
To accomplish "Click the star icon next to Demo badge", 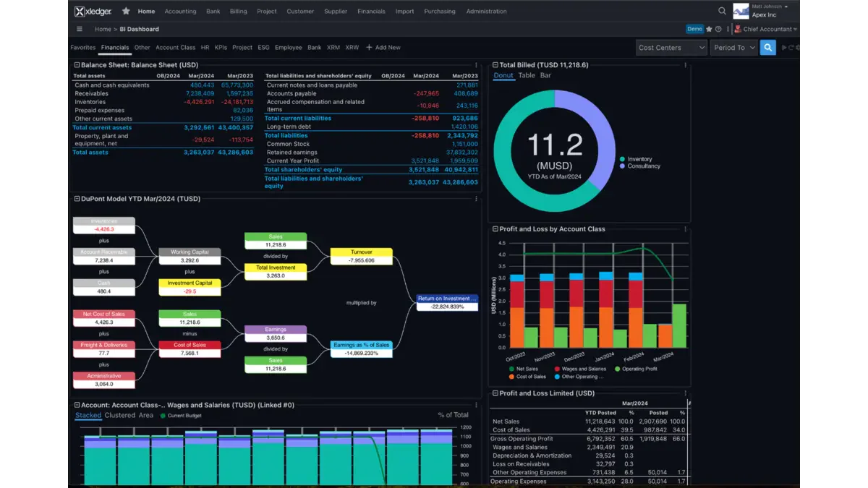I will point(709,30).
